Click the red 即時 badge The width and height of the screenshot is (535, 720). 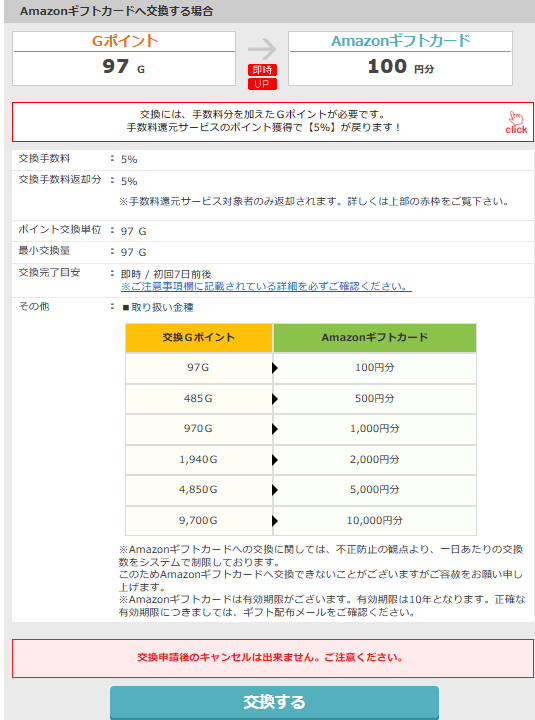point(262,70)
